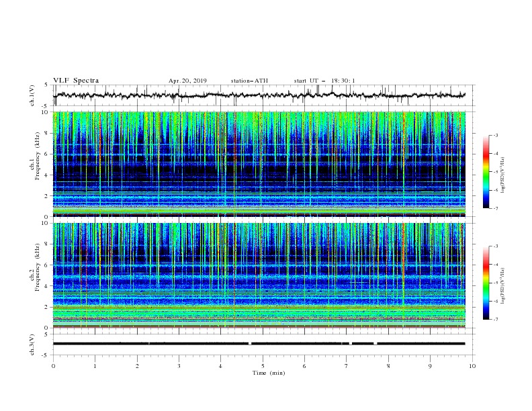This screenshot has width=532, height=411.
Task: Click the "-3" tick on the upper colorbar
Action: (495, 135)
